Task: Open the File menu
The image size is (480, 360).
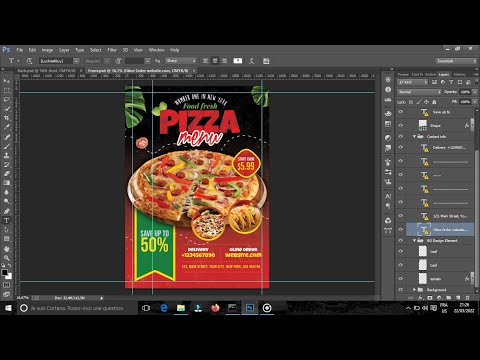Action: tap(20, 50)
